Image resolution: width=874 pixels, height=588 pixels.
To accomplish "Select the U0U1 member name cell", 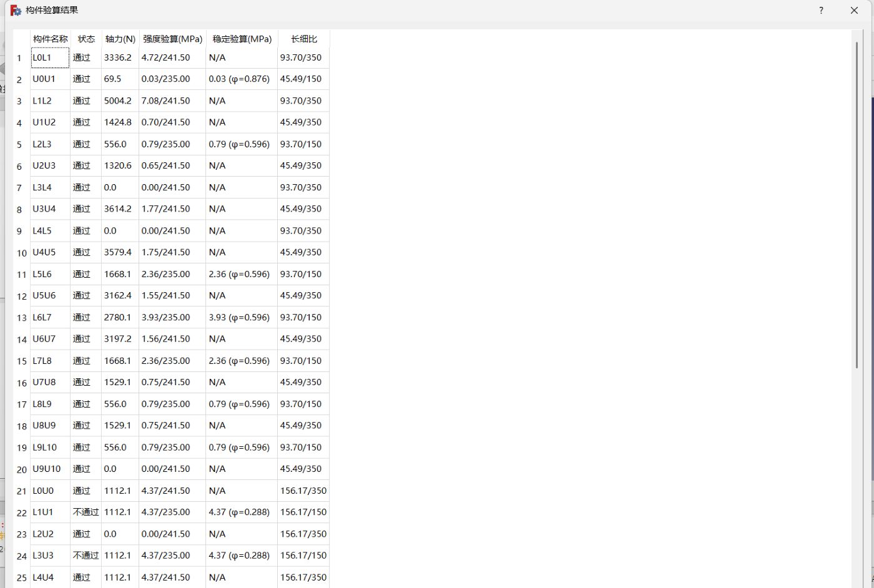I will point(51,79).
